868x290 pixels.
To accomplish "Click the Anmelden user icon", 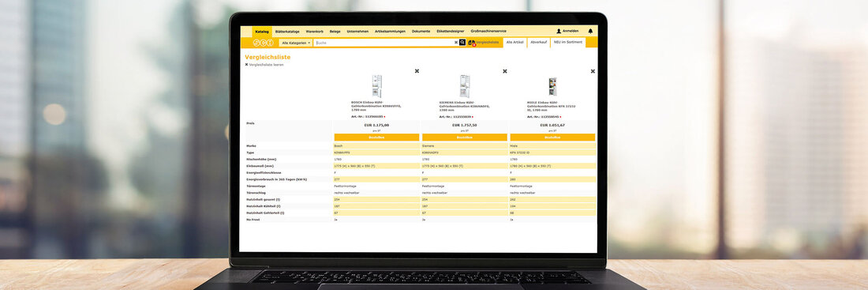I will coord(559,31).
